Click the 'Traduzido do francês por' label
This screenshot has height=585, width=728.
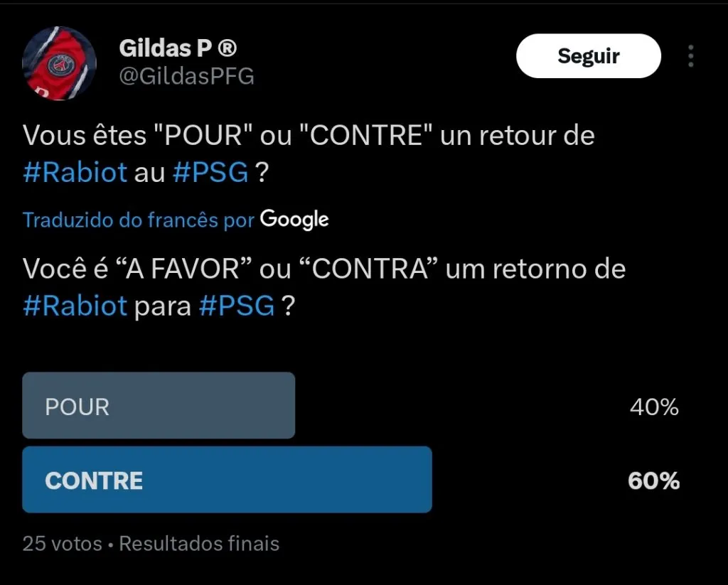tap(139, 220)
